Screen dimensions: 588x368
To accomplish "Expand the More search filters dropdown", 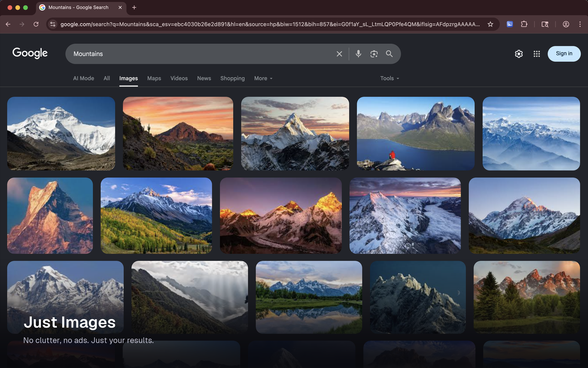I will click(263, 78).
